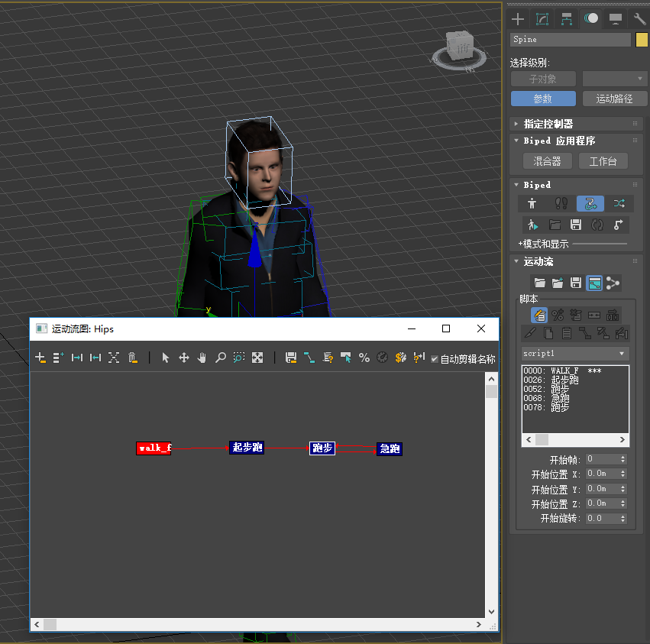
Task: Click Load File folder in 运动流 rollout
Action: point(540,283)
